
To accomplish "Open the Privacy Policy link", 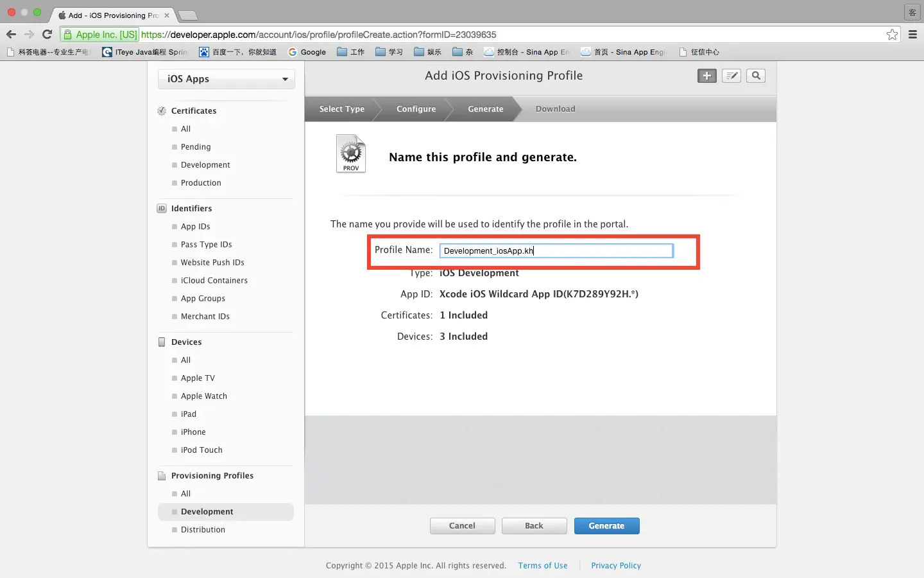I will (x=616, y=566).
